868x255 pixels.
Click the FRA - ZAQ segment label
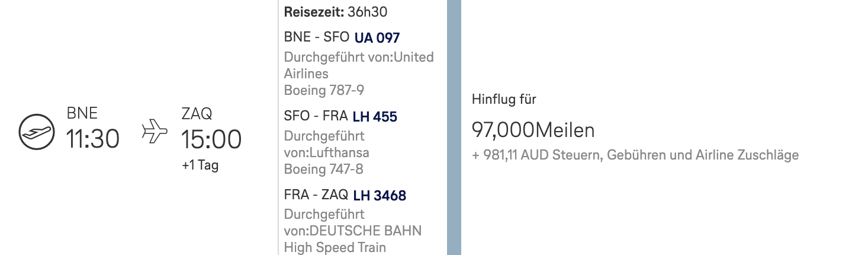click(x=316, y=195)
